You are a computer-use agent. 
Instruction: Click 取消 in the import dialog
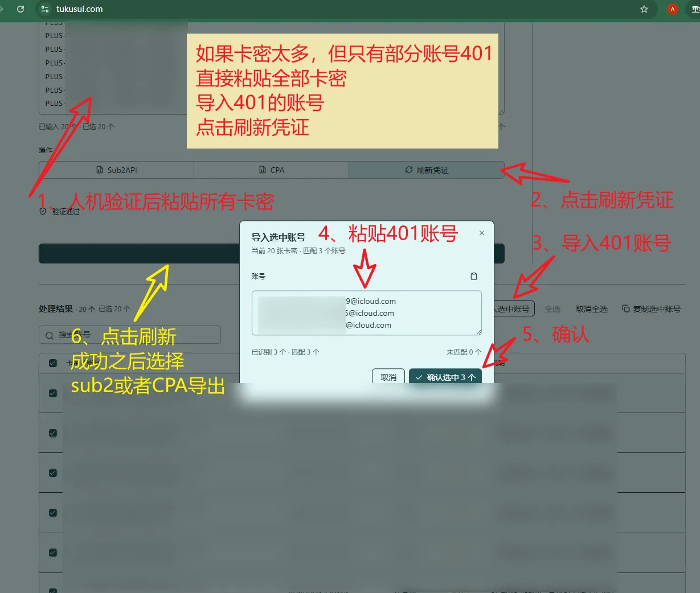click(388, 377)
